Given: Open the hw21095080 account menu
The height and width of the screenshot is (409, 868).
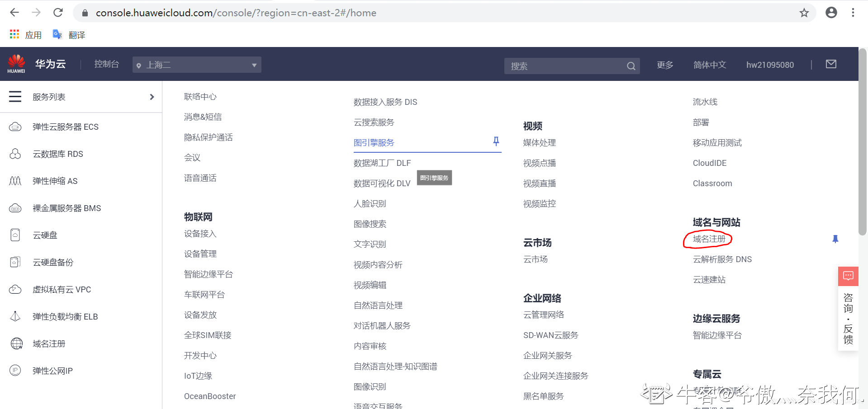Looking at the screenshot, I should tap(770, 65).
